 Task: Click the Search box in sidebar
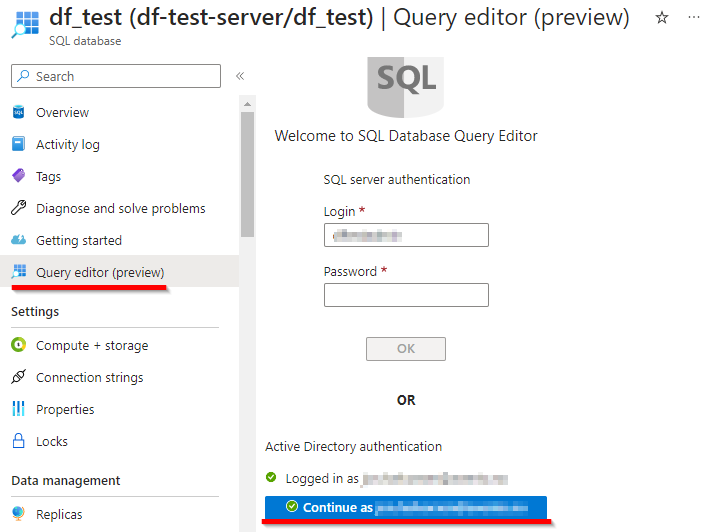[116, 76]
